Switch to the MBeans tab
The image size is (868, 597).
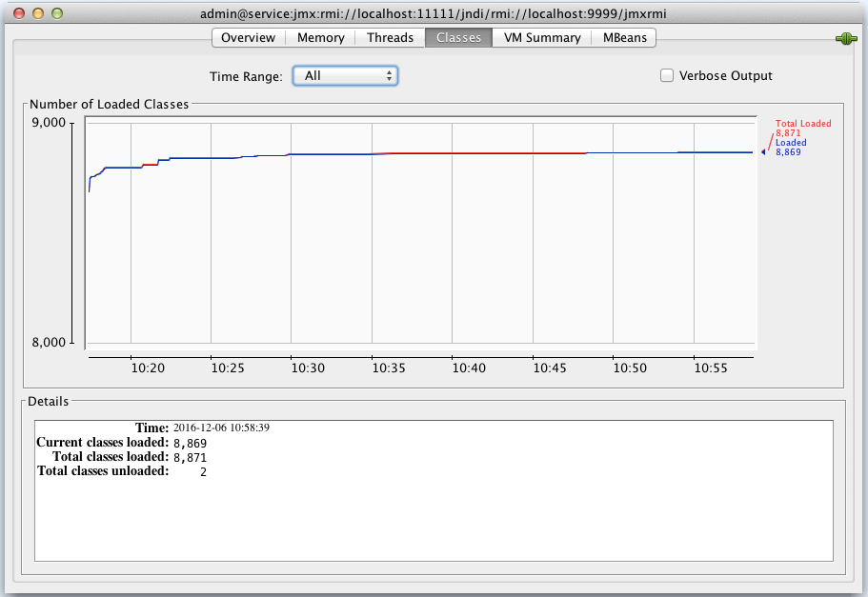coord(624,38)
